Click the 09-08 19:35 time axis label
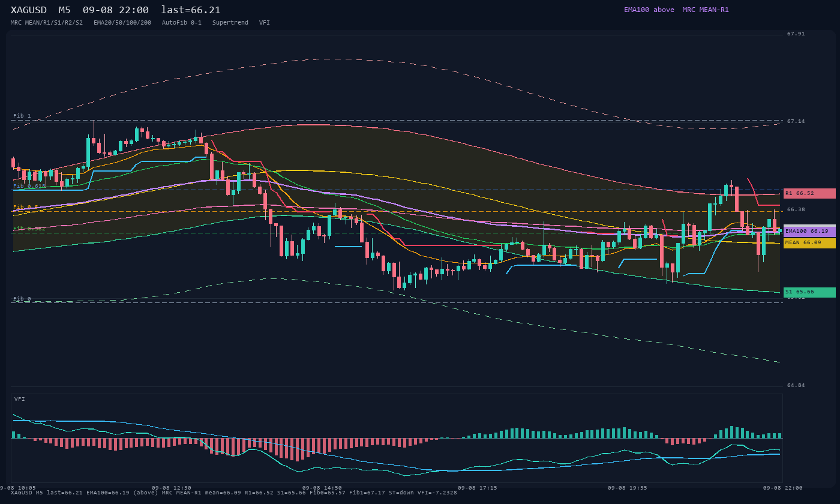Image resolution: width=840 pixels, height=504 pixels. click(627, 488)
